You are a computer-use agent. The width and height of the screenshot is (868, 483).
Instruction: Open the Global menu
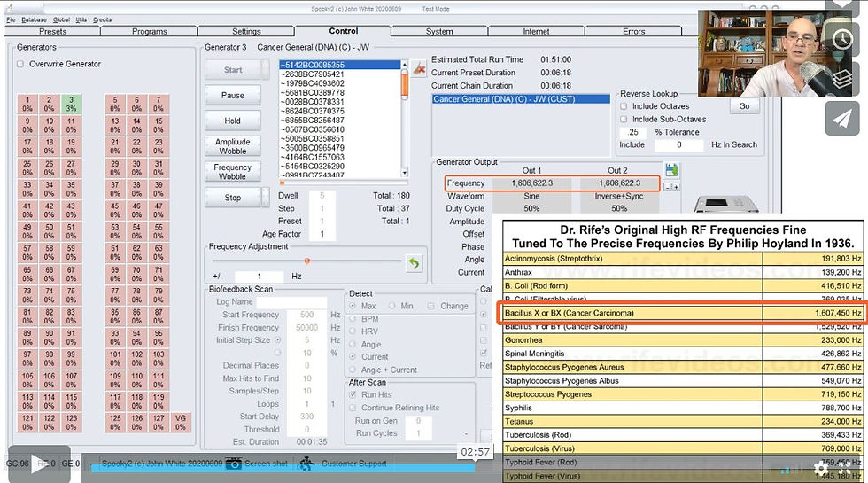click(x=61, y=19)
